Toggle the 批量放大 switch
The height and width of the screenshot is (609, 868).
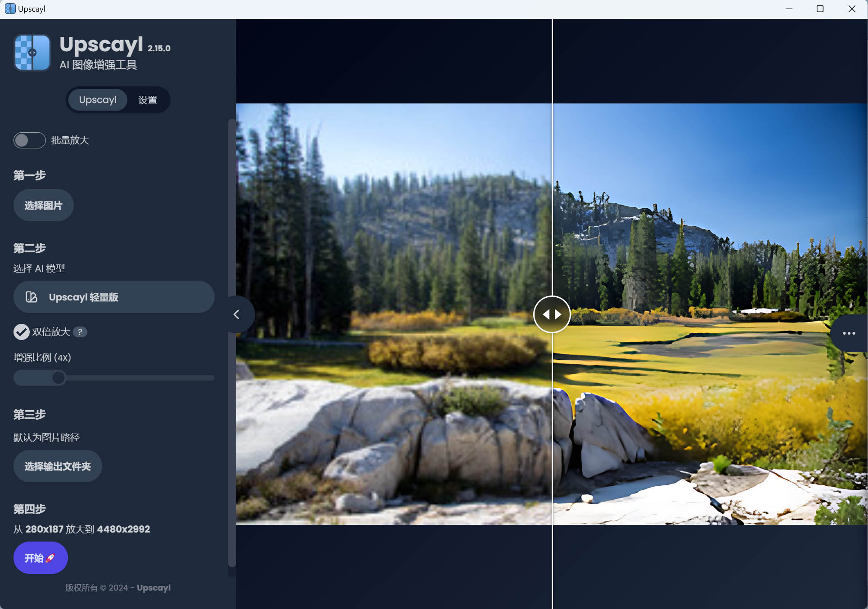(x=28, y=139)
